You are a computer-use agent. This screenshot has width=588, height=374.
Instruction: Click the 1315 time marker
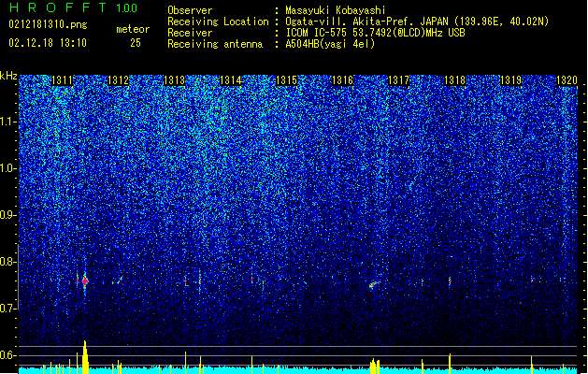286,80
